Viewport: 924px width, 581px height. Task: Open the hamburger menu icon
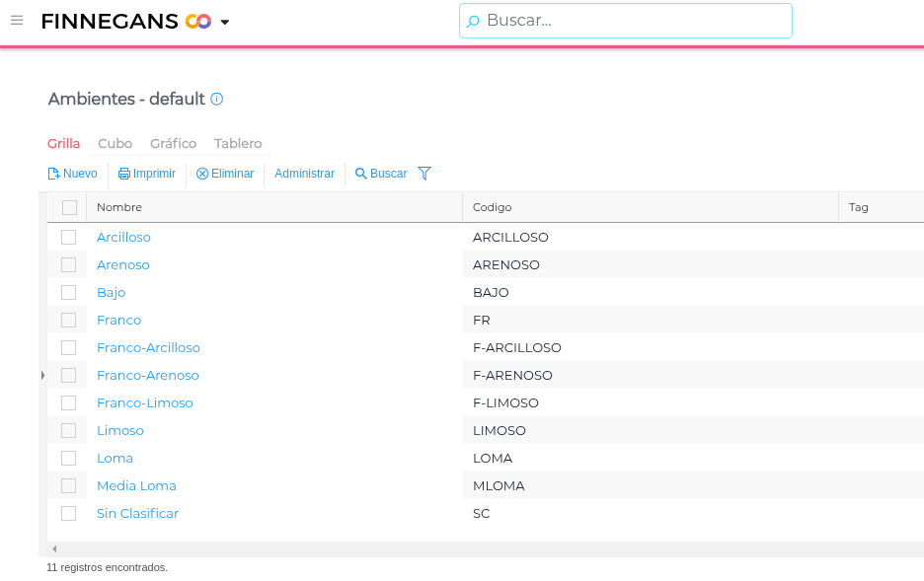point(17,21)
